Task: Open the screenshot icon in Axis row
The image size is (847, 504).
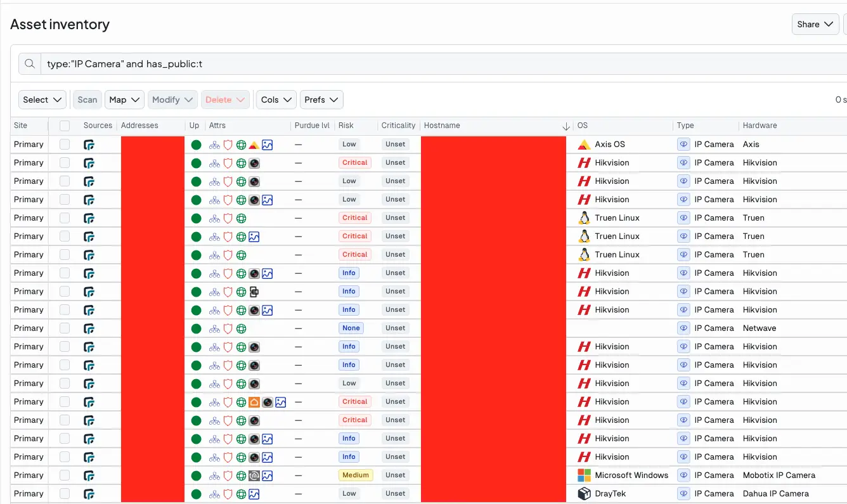Action: click(x=268, y=145)
